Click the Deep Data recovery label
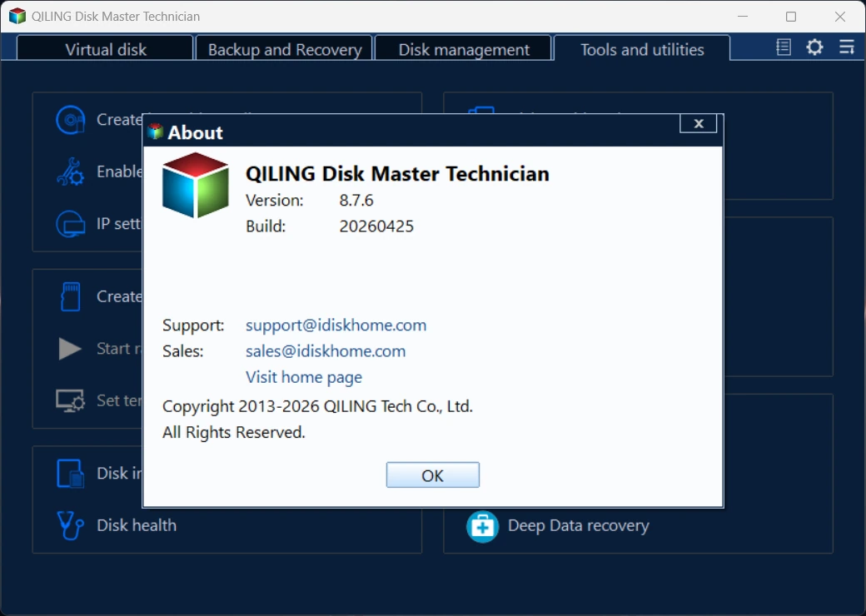This screenshot has width=866, height=616. pos(578,525)
